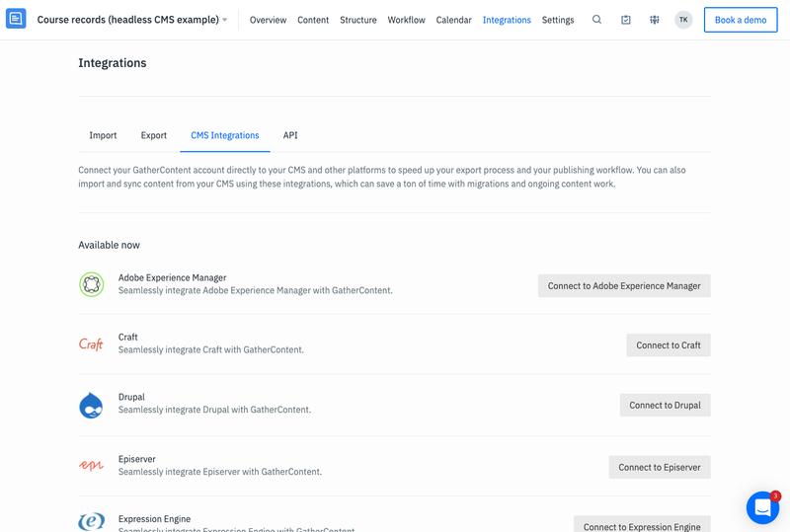Switch to the API tab
Image resolution: width=790 pixels, height=532 pixels.
290,135
